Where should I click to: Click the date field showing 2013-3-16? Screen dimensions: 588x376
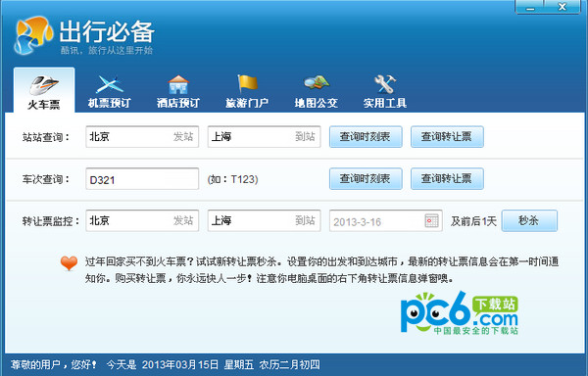pos(386,220)
